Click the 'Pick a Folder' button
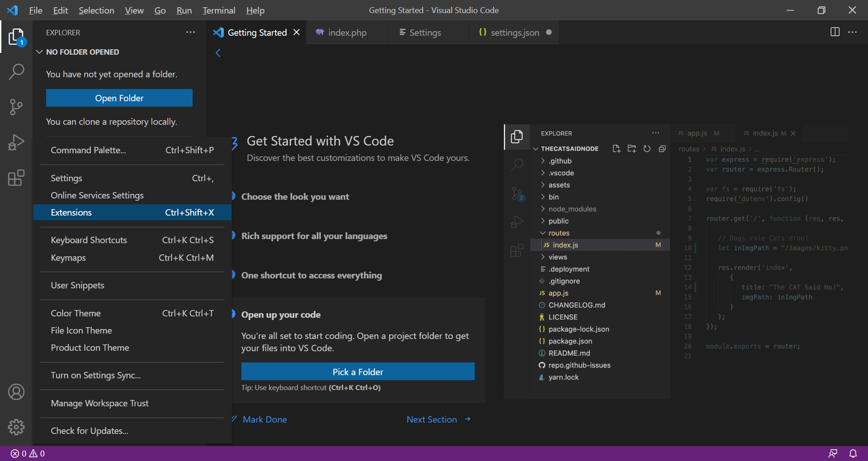The image size is (868, 461). pyautogui.click(x=358, y=371)
